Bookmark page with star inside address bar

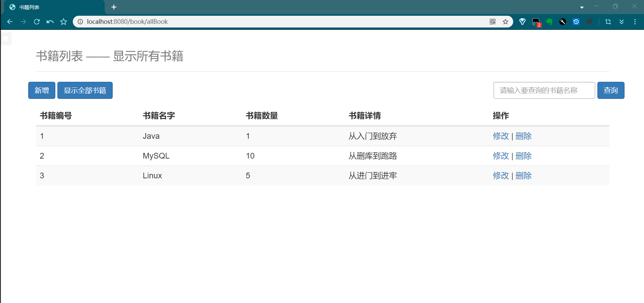pos(505,22)
